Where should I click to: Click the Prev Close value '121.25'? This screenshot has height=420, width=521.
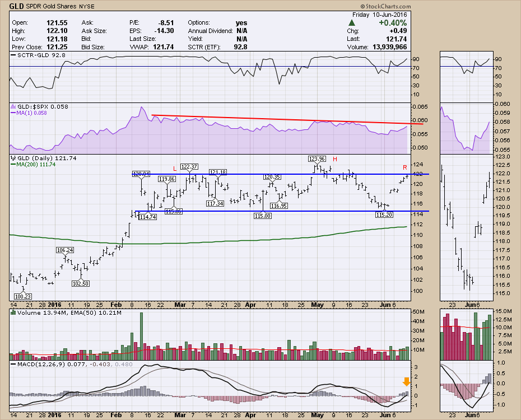tap(57, 47)
